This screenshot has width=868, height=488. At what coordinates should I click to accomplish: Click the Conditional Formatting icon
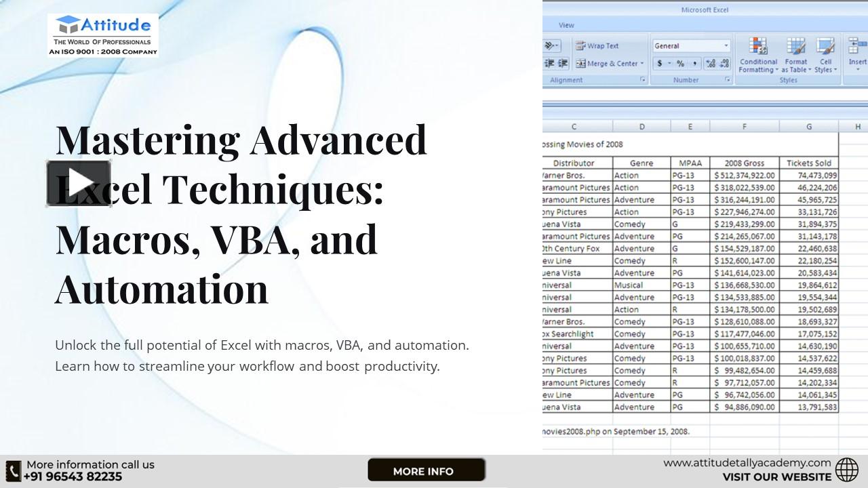pyautogui.click(x=757, y=47)
